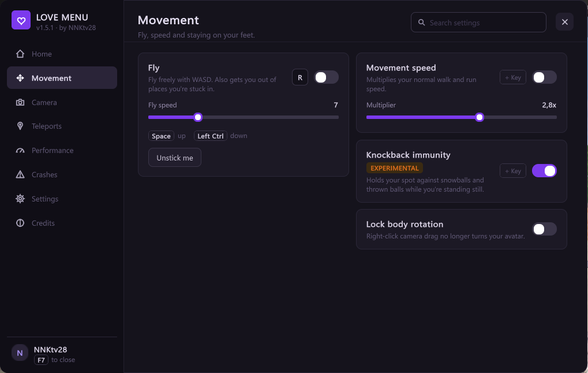The height and width of the screenshot is (373, 588).
Task: Open the Settings section
Action: point(62,199)
